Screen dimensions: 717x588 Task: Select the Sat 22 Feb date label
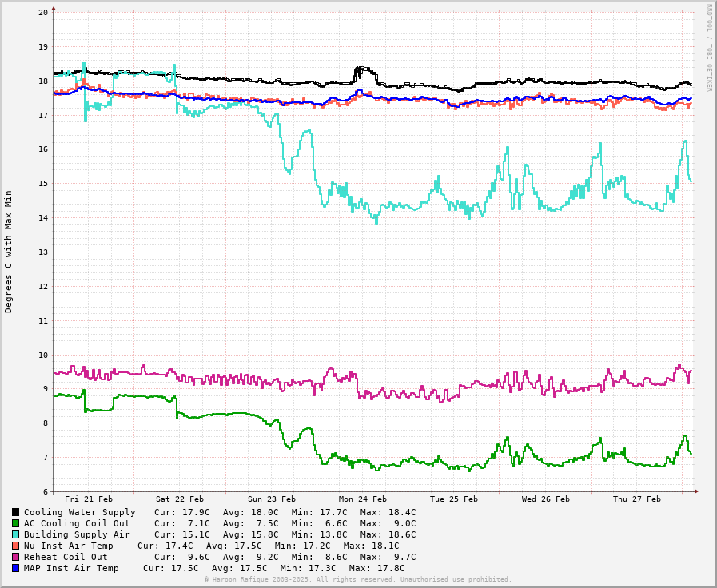click(180, 499)
